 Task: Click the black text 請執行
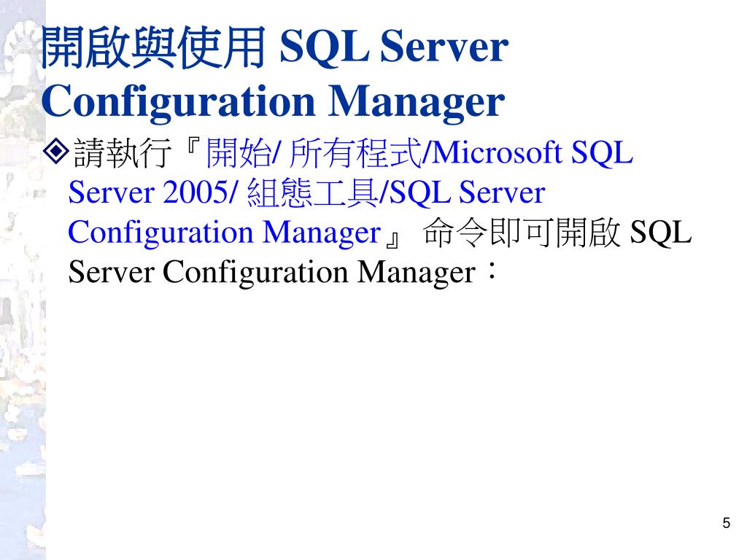pos(122,153)
